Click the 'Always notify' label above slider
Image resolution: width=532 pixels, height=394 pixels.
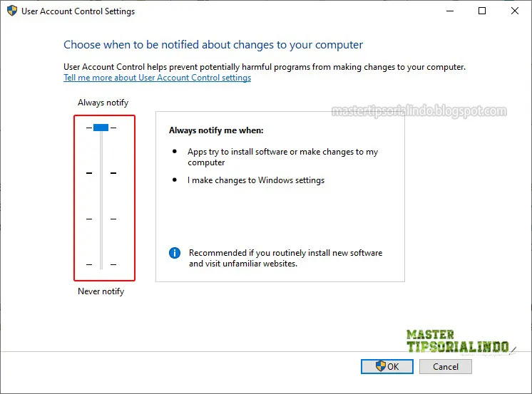tap(103, 103)
